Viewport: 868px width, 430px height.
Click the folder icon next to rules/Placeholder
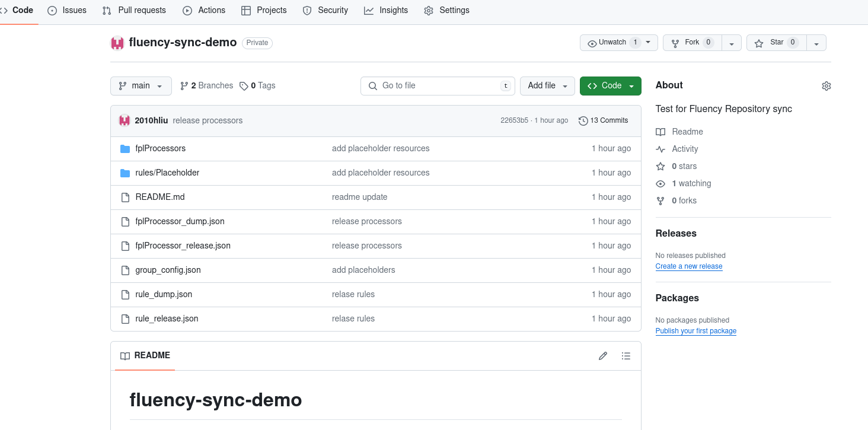coord(125,173)
